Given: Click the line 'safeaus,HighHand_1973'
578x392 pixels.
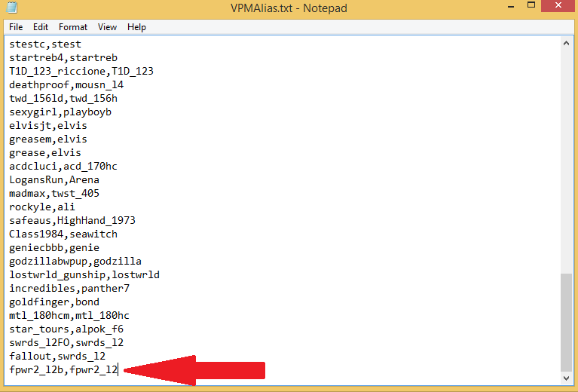Looking at the screenshot, I should click(x=72, y=221).
